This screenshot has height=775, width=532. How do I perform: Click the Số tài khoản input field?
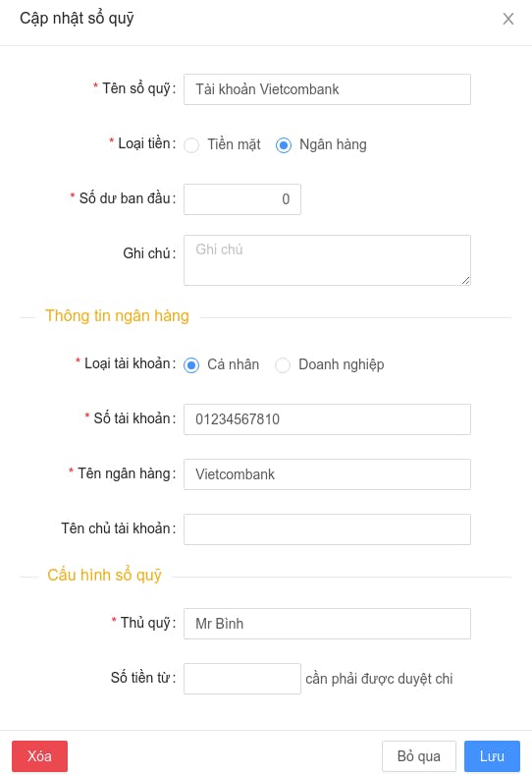327,419
